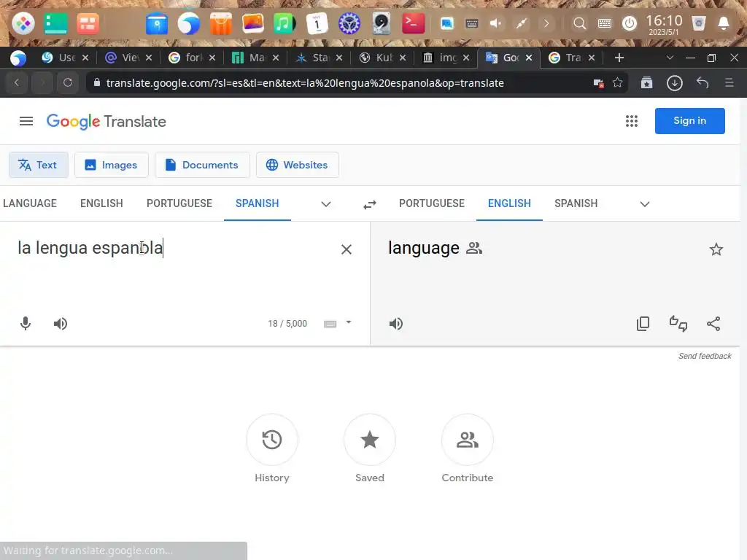Expand the hidden tray icons arrow
The height and width of the screenshot is (560, 747).
pyautogui.click(x=546, y=23)
